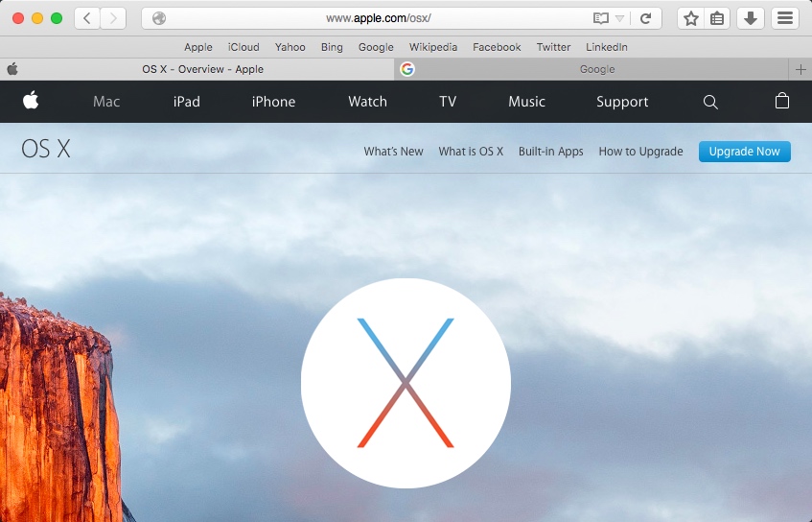
Task: Bookmark this page with the star icon
Action: [691, 18]
